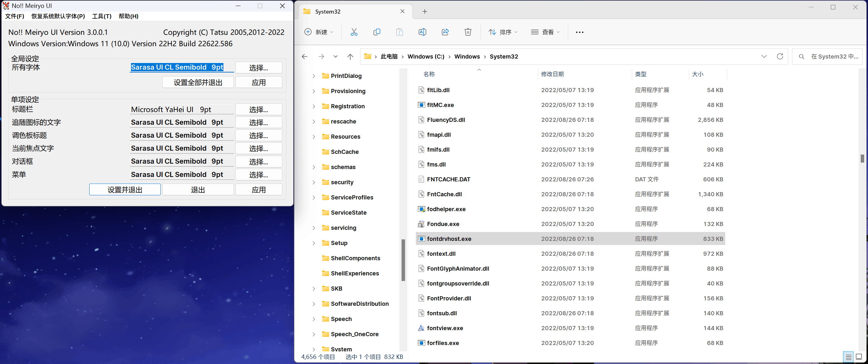This screenshot has width=868, height=364.
Task: Click the Cut scissors icon in Explorer toolbar
Action: pyautogui.click(x=354, y=32)
